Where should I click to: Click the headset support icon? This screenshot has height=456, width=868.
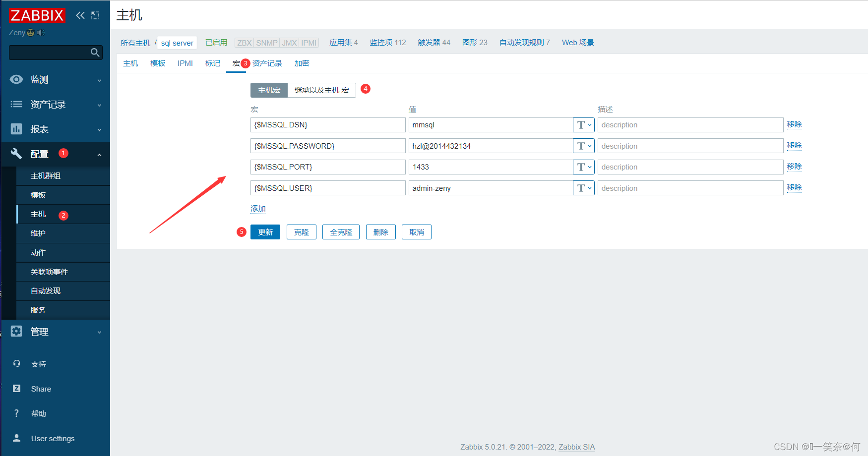coord(17,364)
